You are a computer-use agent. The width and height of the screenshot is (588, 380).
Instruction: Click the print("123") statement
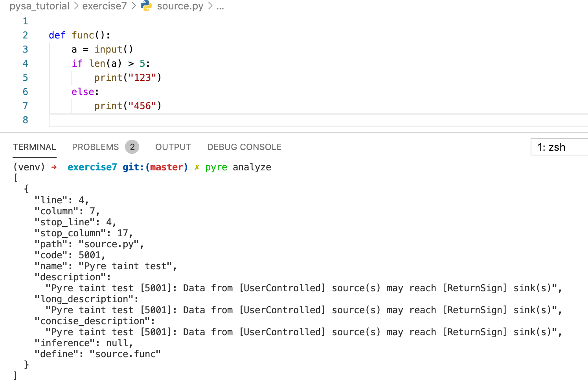coord(128,78)
